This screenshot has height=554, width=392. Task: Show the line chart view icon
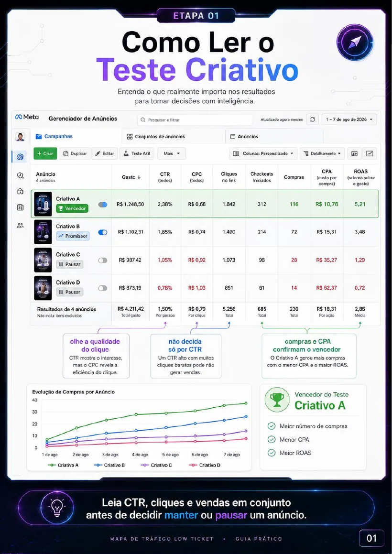(x=370, y=154)
